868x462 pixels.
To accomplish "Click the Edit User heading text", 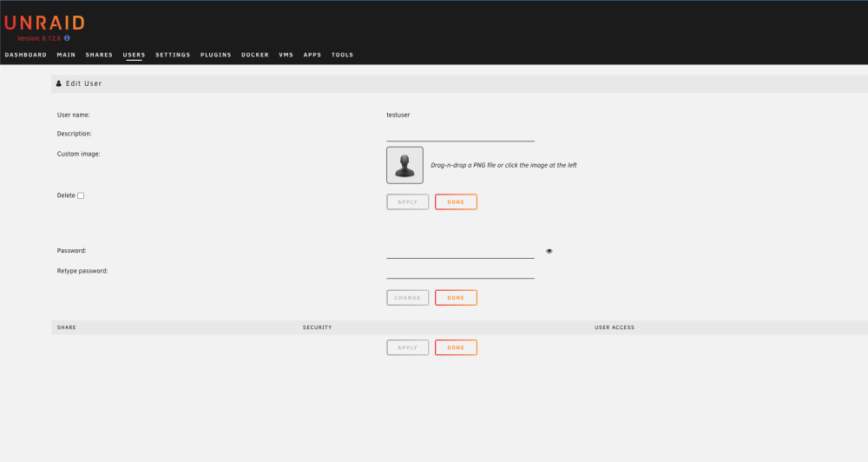I will click(x=84, y=83).
